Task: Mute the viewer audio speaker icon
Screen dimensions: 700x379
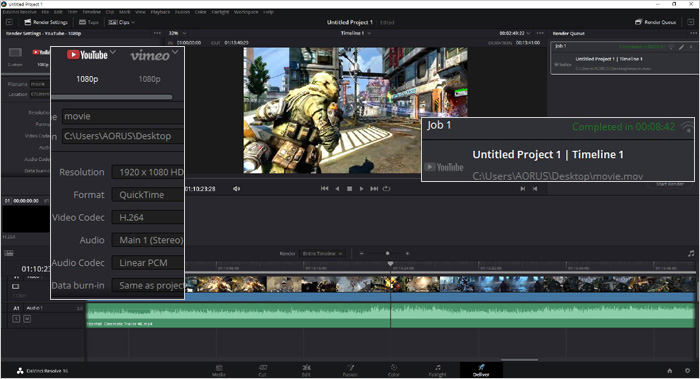Action: coord(236,189)
